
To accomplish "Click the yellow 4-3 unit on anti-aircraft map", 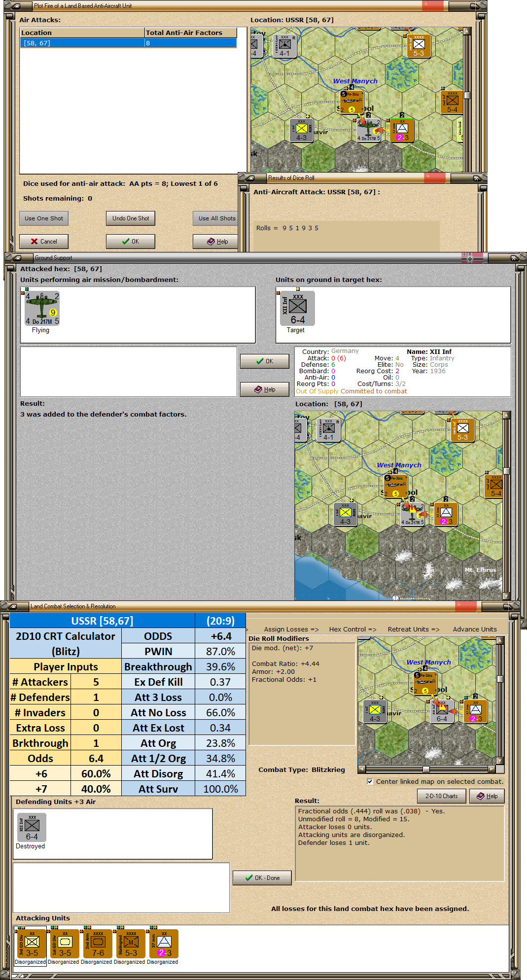I will pos(301,131).
